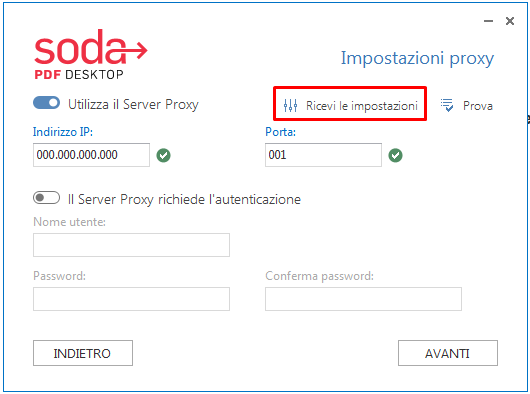Click the Prova test button text

[x=478, y=106]
